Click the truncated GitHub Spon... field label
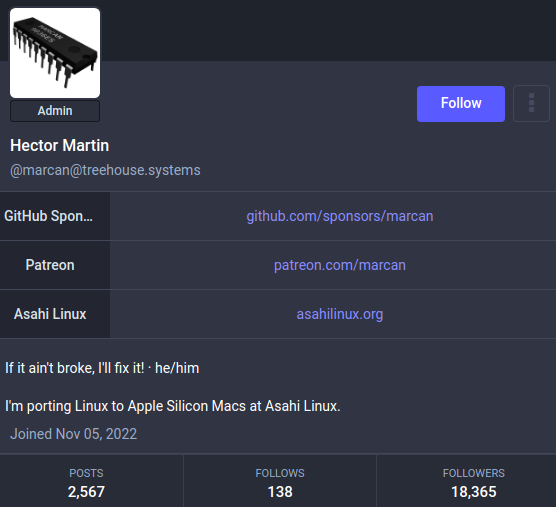This screenshot has height=507, width=556. tap(48, 216)
